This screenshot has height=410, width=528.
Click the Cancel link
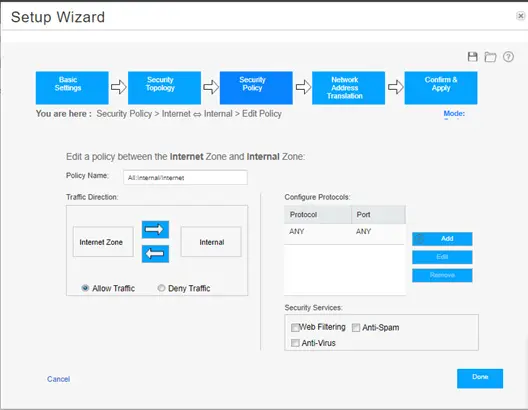click(59, 379)
